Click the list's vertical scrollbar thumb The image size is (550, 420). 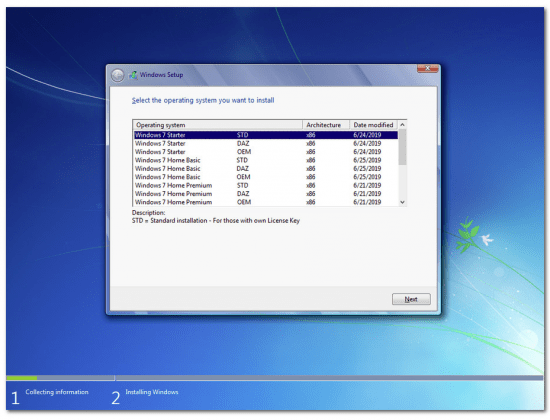pyautogui.click(x=402, y=147)
